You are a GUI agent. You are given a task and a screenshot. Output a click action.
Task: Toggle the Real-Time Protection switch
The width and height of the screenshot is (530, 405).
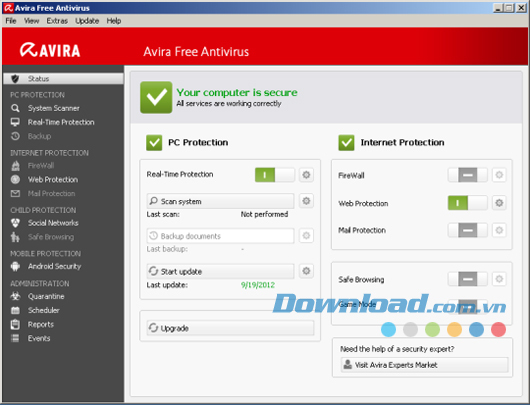pos(274,175)
